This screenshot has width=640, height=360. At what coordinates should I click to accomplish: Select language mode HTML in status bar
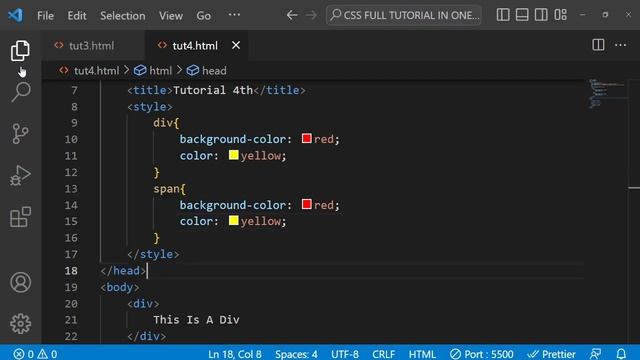pos(422,354)
